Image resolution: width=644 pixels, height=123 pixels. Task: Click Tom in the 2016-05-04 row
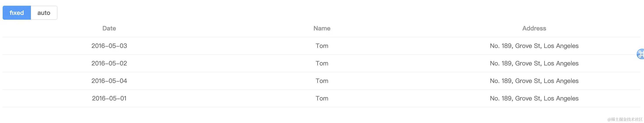[x=322, y=81]
